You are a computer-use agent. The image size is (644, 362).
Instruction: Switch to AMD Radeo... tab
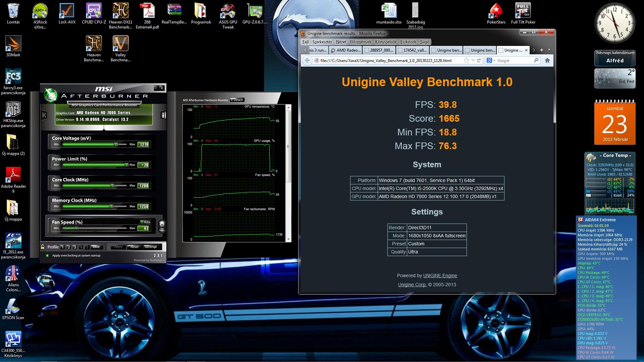point(346,50)
